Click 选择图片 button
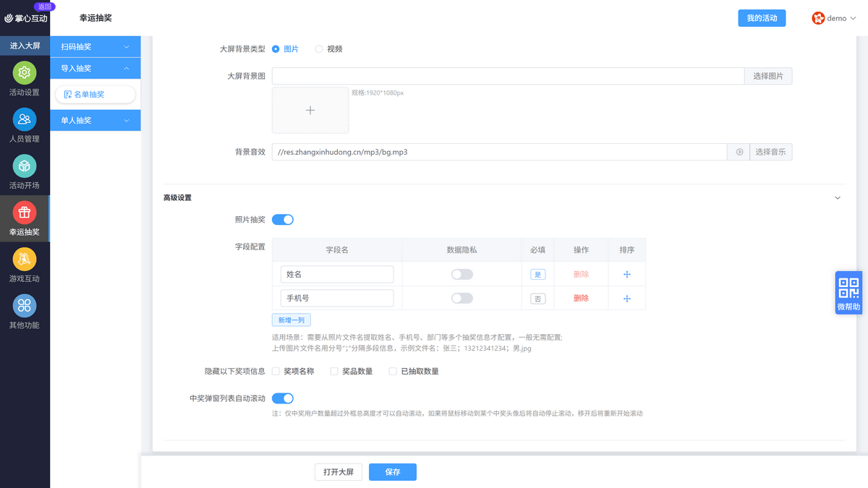868x488 pixels. pyautogui.click(x=768, y=76)
